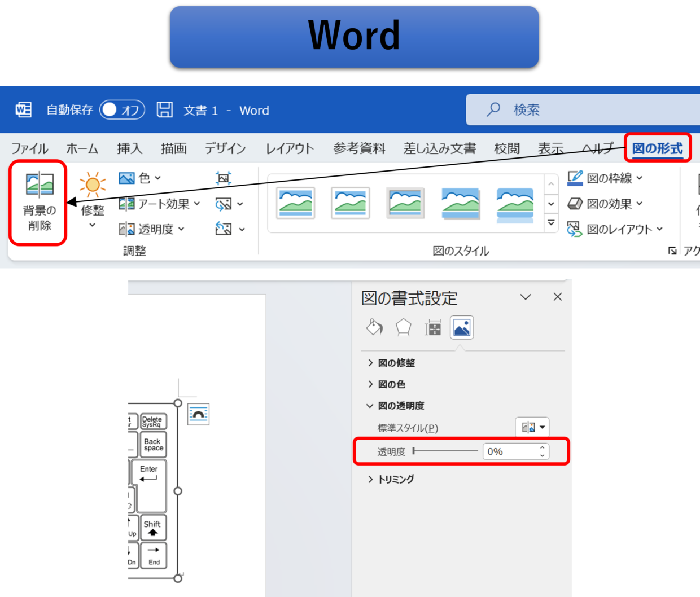Select the 差し込み文書 tab
This screenshot has height=597, width=700.
[439, 148]
